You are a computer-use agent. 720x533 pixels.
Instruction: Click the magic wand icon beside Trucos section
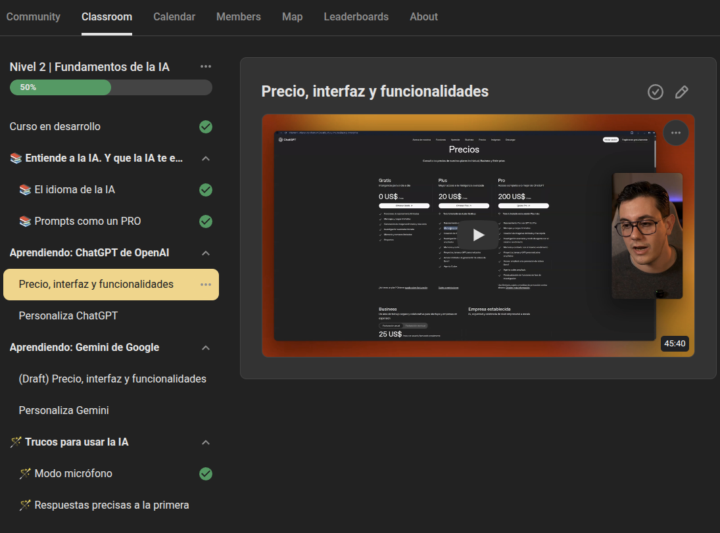pyautogui.click(x=16, y=442)
